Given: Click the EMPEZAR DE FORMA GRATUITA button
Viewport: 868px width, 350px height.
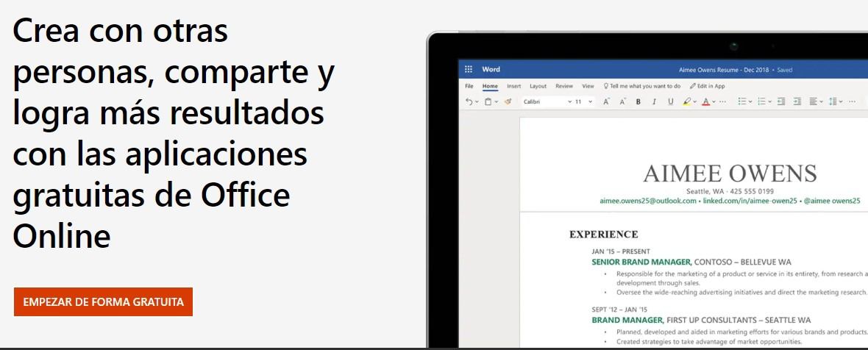Looking at the screenshot, I should click(x=103, y=302).
